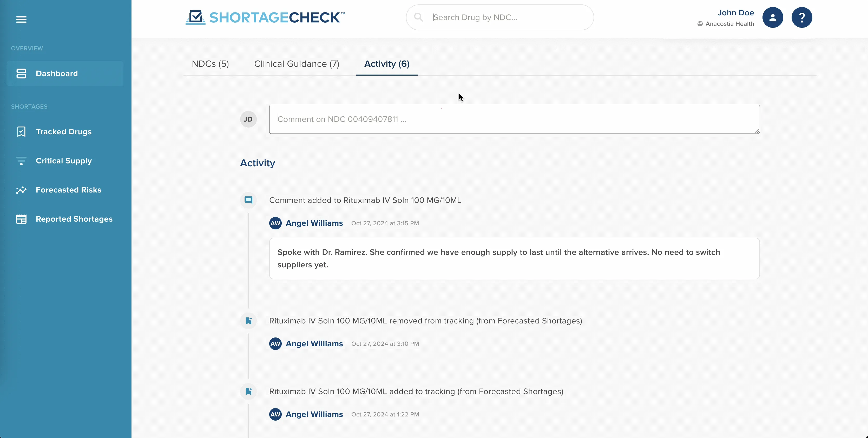This screenshot has height=438, width=868.
Task: Open the help question mark icon
Action: [x=802, y=17]
